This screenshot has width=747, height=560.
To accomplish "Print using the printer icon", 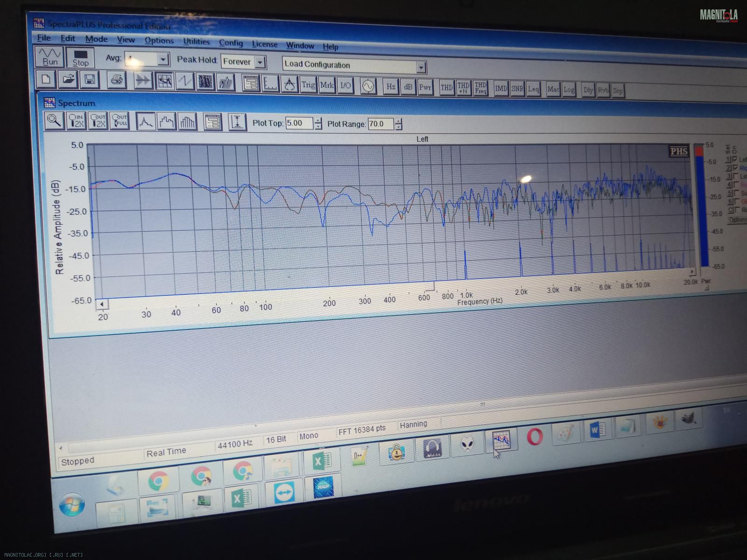I will (x=117, y=80).
